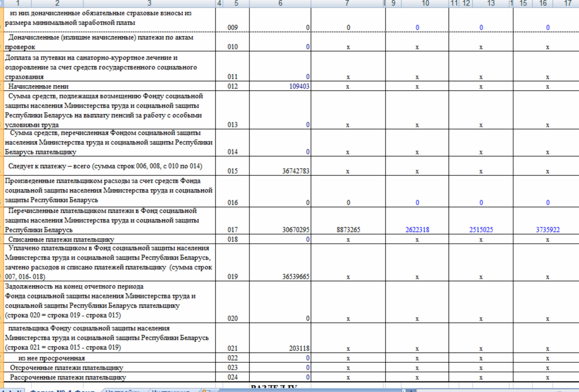
Task: Select column header 6
Action: (280, 3)
